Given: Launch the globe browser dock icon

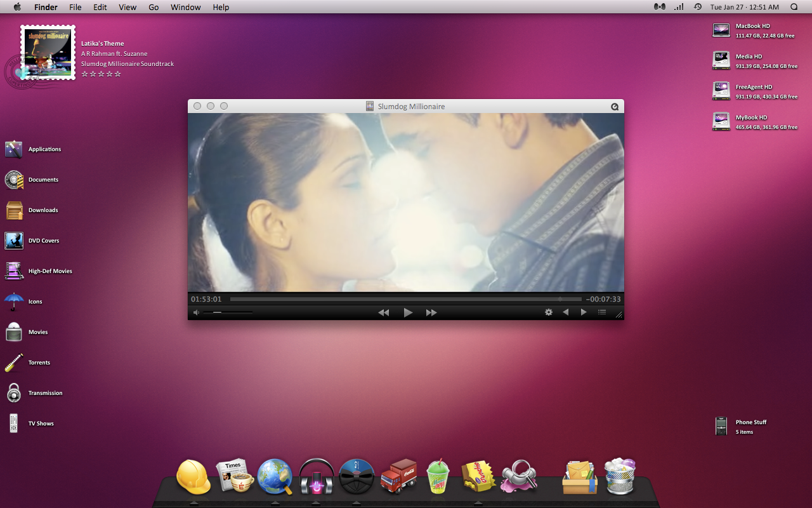Looking at the screenshot, I should [x=275, y=477].
